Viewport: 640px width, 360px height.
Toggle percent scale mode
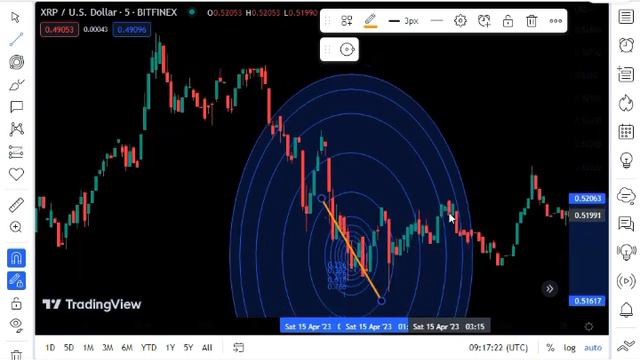click(x=550, y=348)
